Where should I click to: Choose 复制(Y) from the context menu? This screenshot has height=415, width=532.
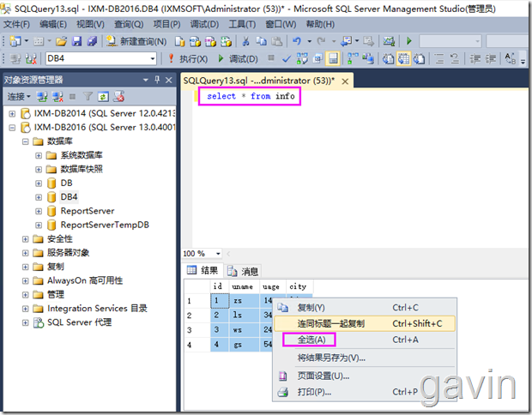[x=365, y=308]
